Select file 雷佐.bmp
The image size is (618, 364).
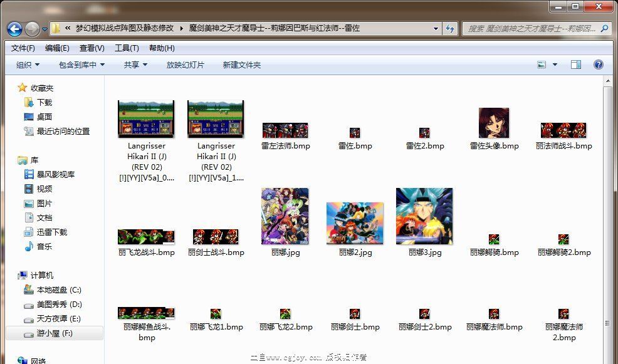(x=355, y=138)
